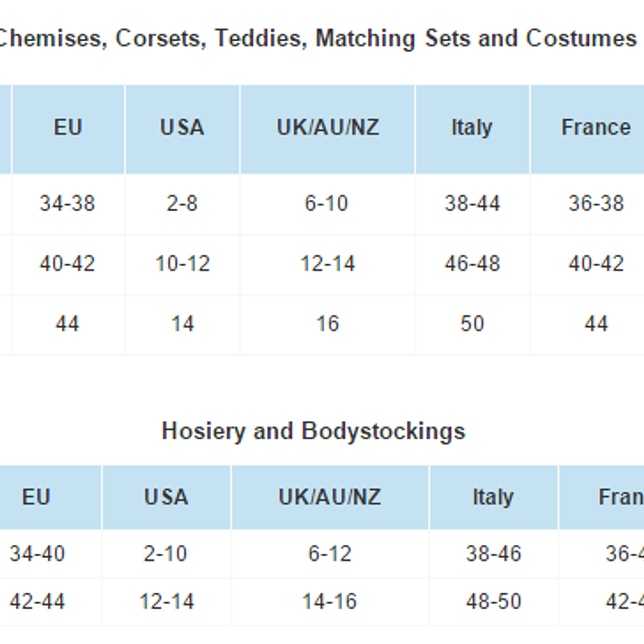Select the 38-44 Italy size cell

click(x=472, y=204)
